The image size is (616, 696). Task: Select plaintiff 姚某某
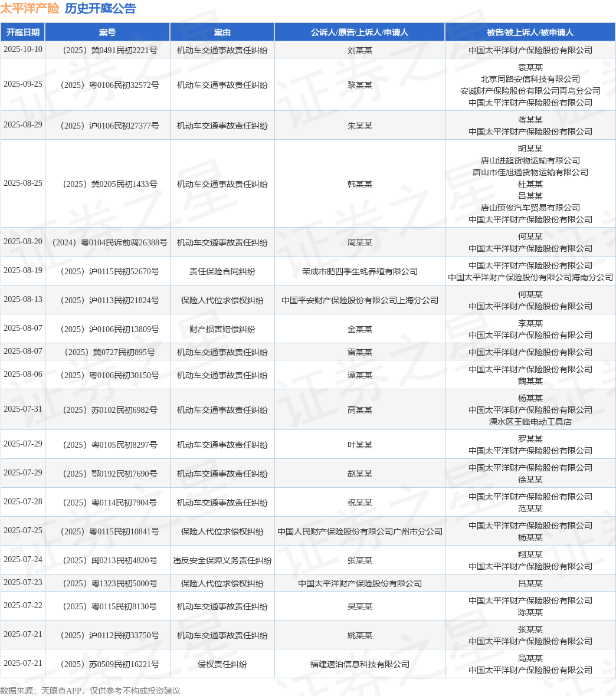[x=360, y=635]
